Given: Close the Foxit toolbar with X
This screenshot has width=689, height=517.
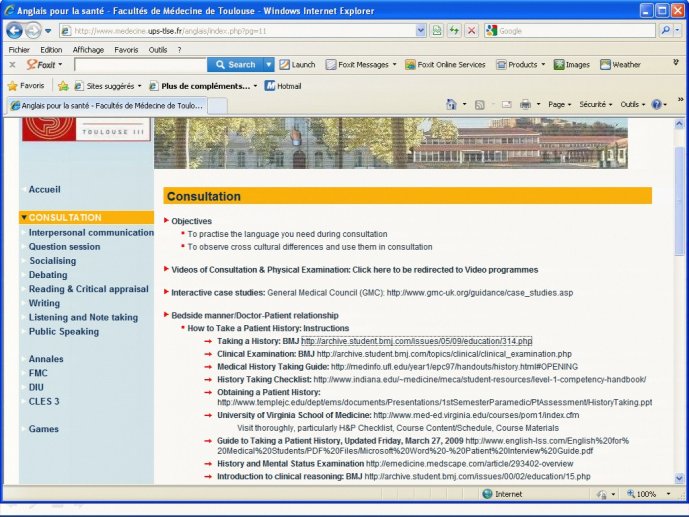Looking at the screenshot, I should click(12, 65).
